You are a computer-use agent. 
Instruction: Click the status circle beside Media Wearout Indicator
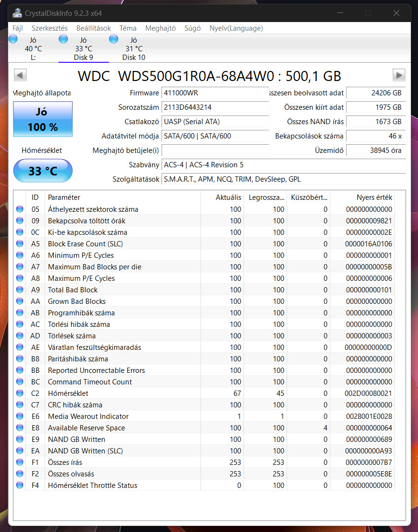coord(19,416)
